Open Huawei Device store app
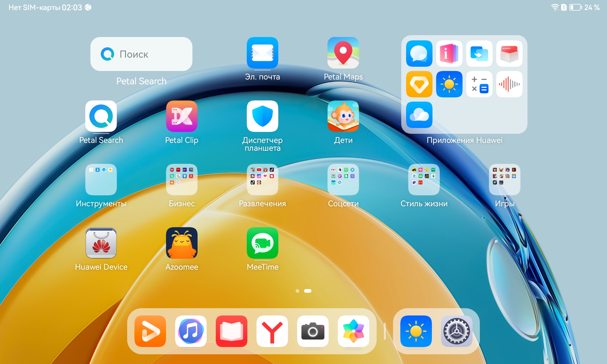This screenshot has height=364, width=607. (101, 243)
